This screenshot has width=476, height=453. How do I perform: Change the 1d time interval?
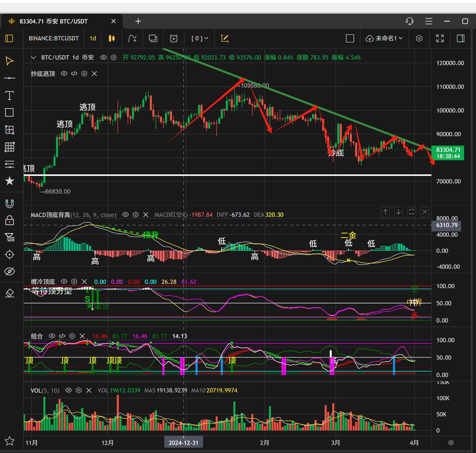(93, 38)
